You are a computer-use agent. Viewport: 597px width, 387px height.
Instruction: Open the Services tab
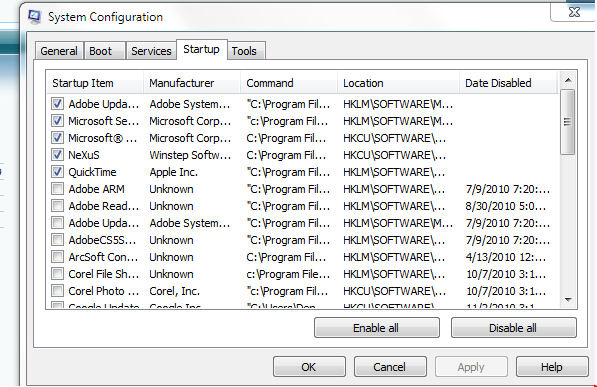click(x=151, y=51)
